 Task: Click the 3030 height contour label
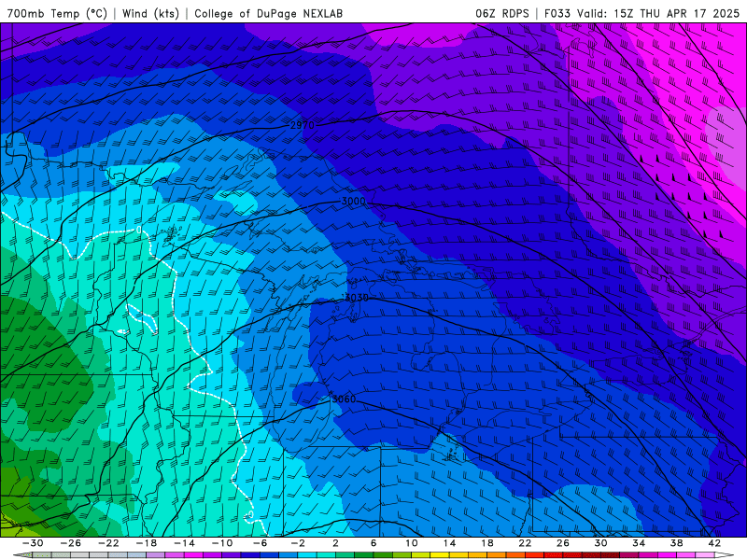[357, 298]
